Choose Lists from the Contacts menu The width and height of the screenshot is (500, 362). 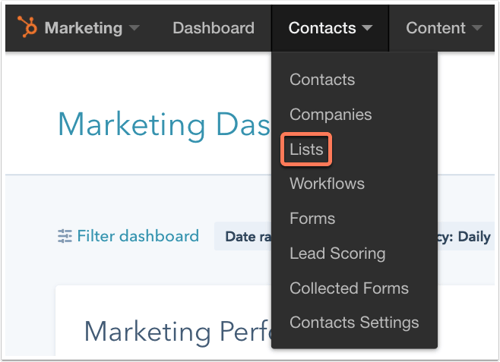pyautogui.click(x=306, y=149)
